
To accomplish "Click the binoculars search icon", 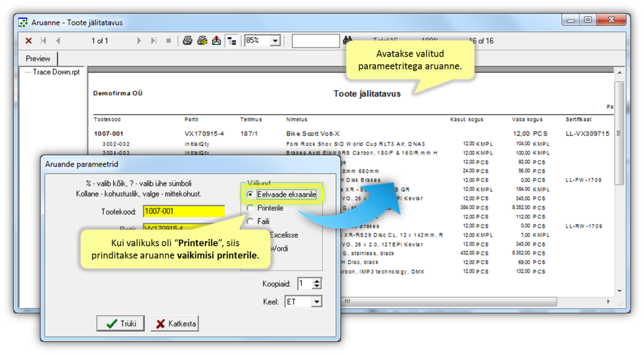I will (348, 40).
